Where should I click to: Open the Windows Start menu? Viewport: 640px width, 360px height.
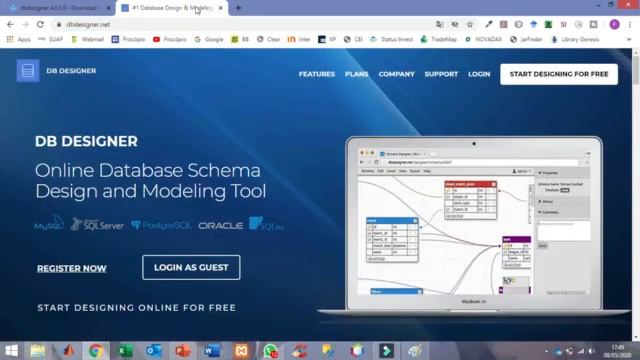(11, 351)
